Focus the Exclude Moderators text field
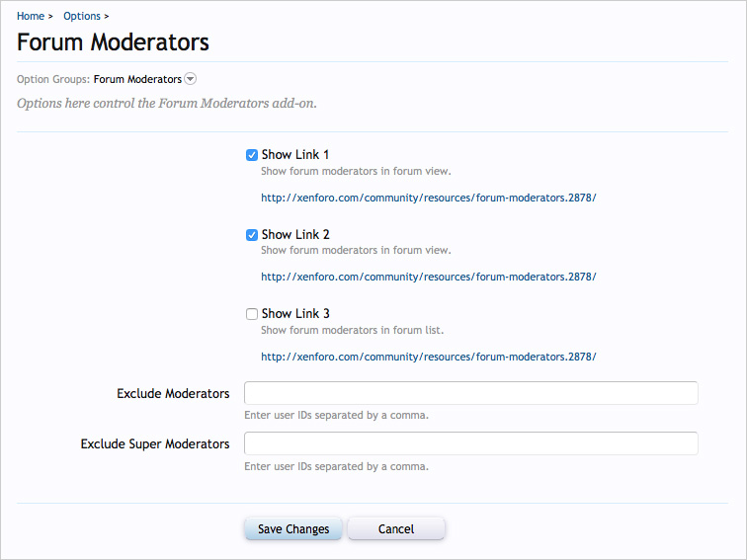Image resolution: width=747 pixels, height=560 pixels. click(x=470, y=393)
